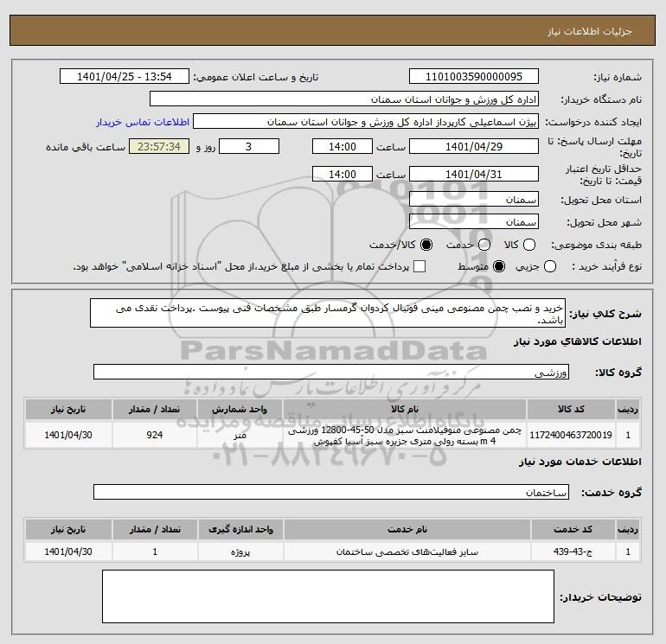The height and width of the screenshot is (644, 666).
Task: Click the unit cell متر
Action: coord(240,435)
